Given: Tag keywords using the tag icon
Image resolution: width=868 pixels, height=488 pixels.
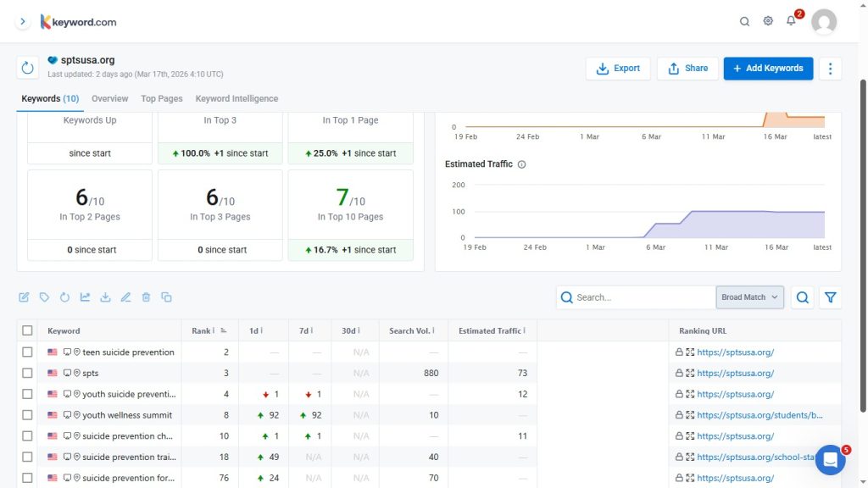Looking at the screenshot, I should [x=44, y=297].
